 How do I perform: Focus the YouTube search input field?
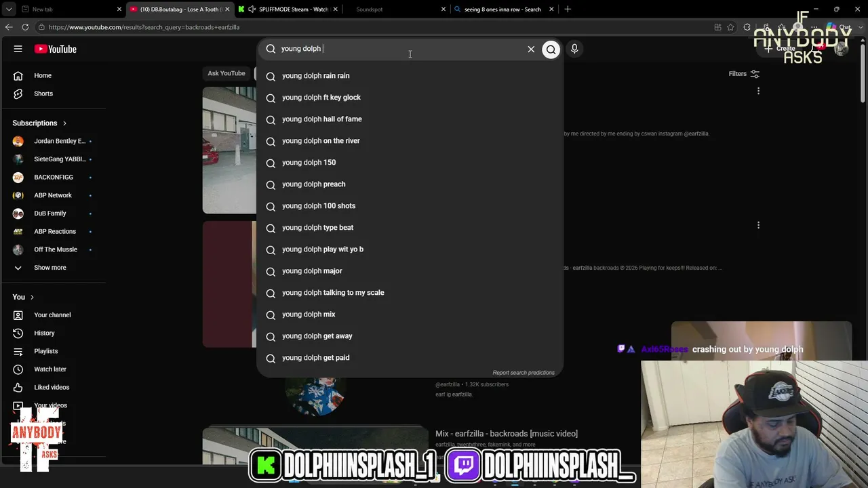click(400, 49)
